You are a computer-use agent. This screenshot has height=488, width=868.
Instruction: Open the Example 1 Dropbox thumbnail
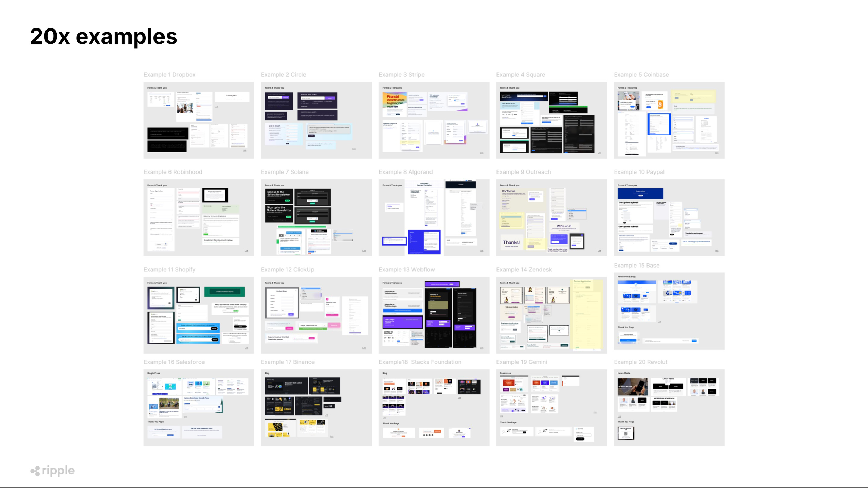(199, 120)
